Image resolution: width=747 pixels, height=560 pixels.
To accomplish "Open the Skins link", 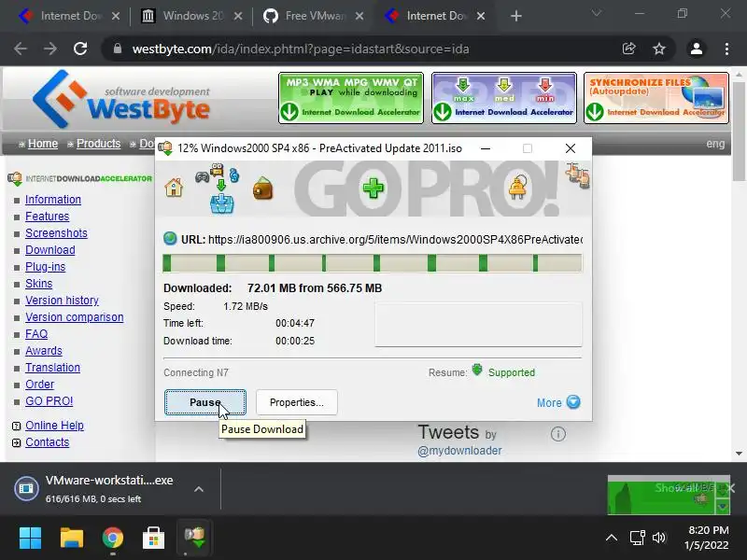I will coord(38,284).
